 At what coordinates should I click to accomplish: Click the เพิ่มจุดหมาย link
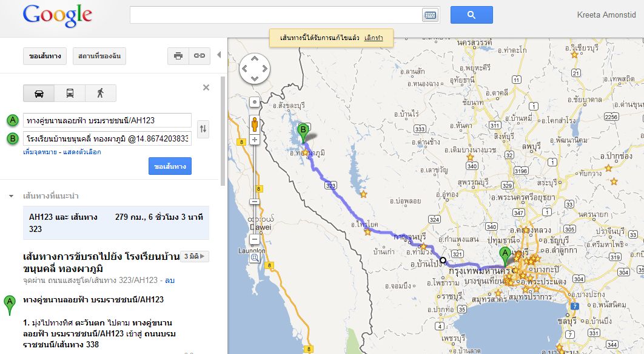coord(40,152)
